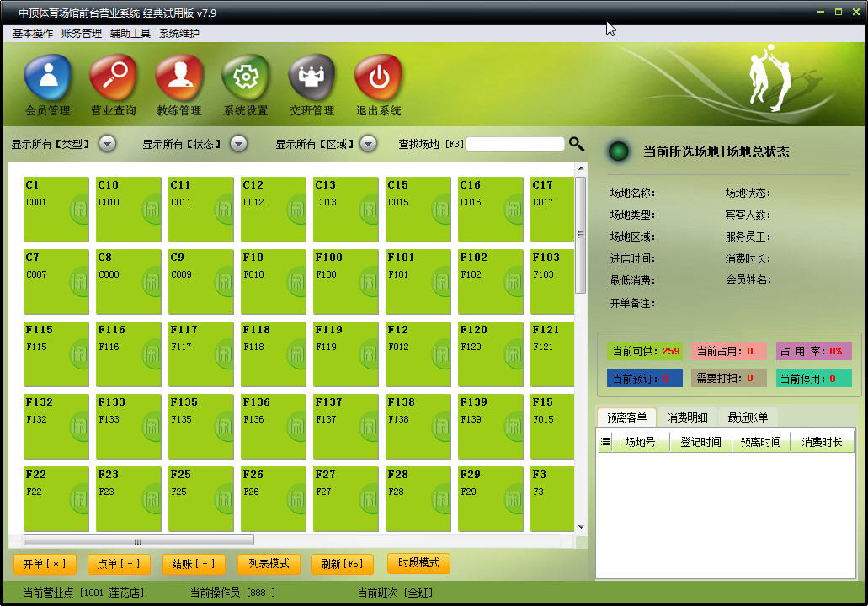
Task: Expand the 显示所有【类型】 type filter dropdown
Action: [x=107, y=144]
